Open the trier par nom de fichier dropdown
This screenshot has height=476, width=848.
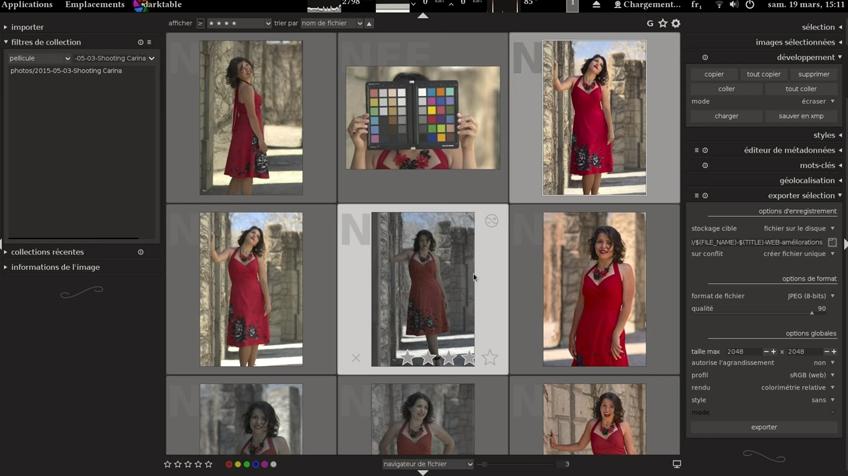coord(332,24)
